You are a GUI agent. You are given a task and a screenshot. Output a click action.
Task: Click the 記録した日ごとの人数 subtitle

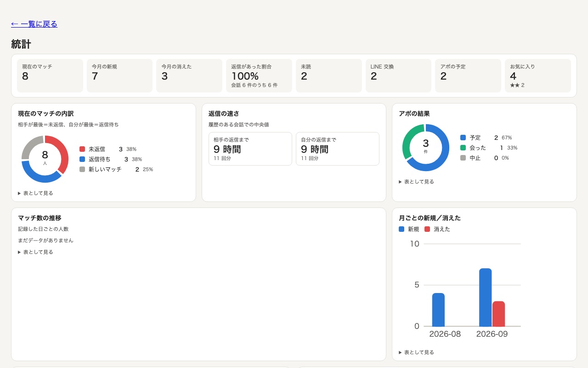pyautogui.click(x=43, y=229)
